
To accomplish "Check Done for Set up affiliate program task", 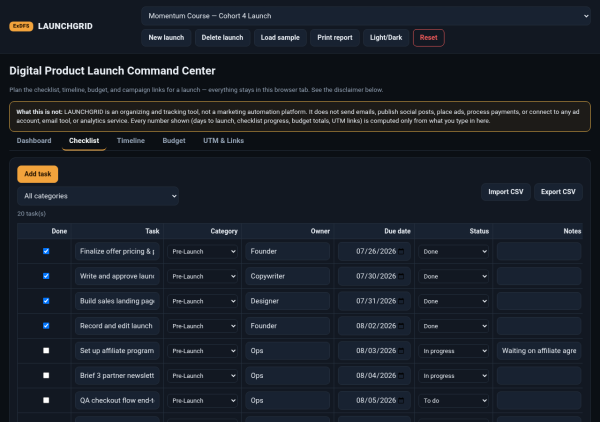I will (x=46, y=350).
